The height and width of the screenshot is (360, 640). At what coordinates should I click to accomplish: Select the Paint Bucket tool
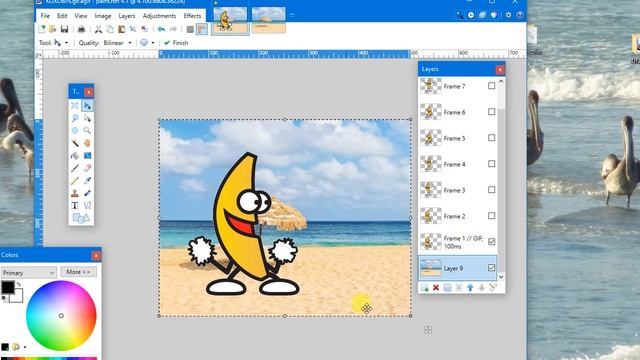(x=75, y=156)
